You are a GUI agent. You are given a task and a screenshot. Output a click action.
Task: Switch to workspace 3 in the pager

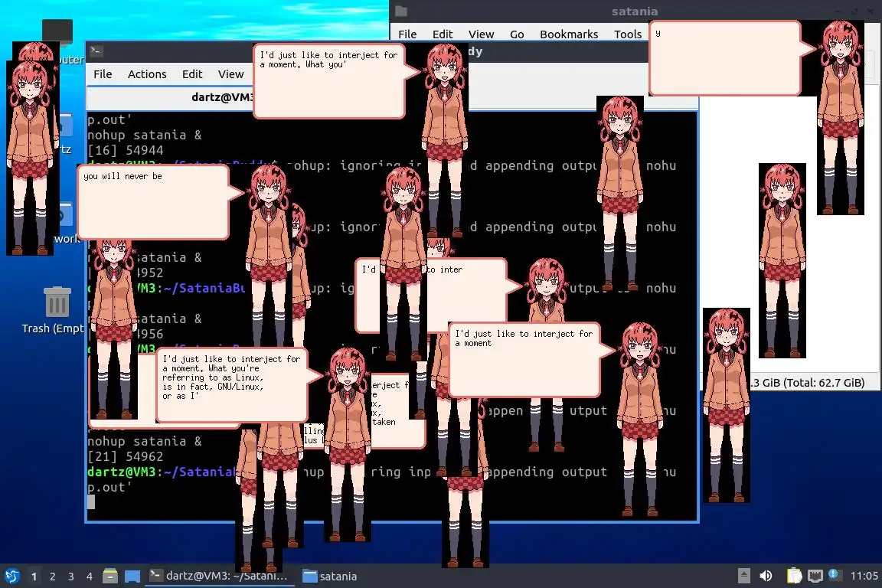tap(71, 577)
